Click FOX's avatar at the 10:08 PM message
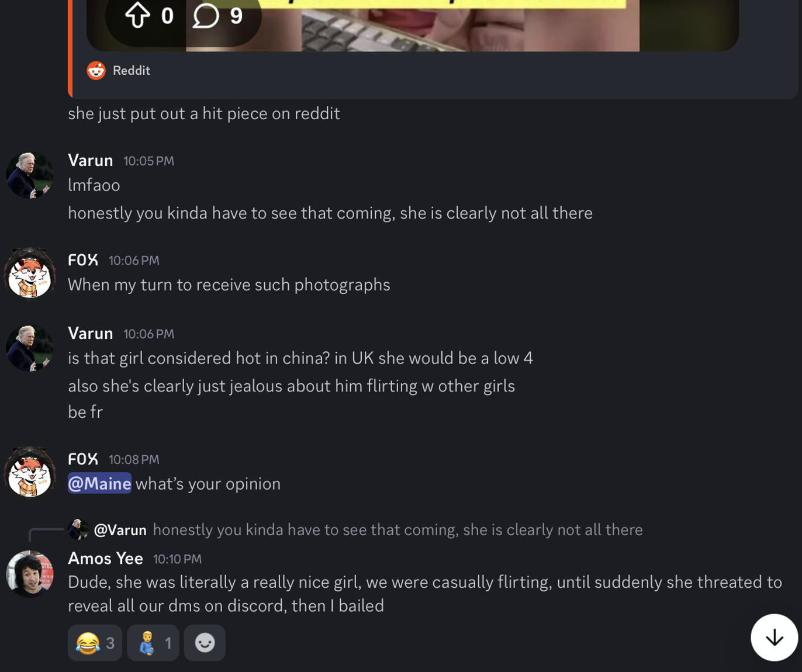This screenshot has width=802, height=672. click(30, 472)
